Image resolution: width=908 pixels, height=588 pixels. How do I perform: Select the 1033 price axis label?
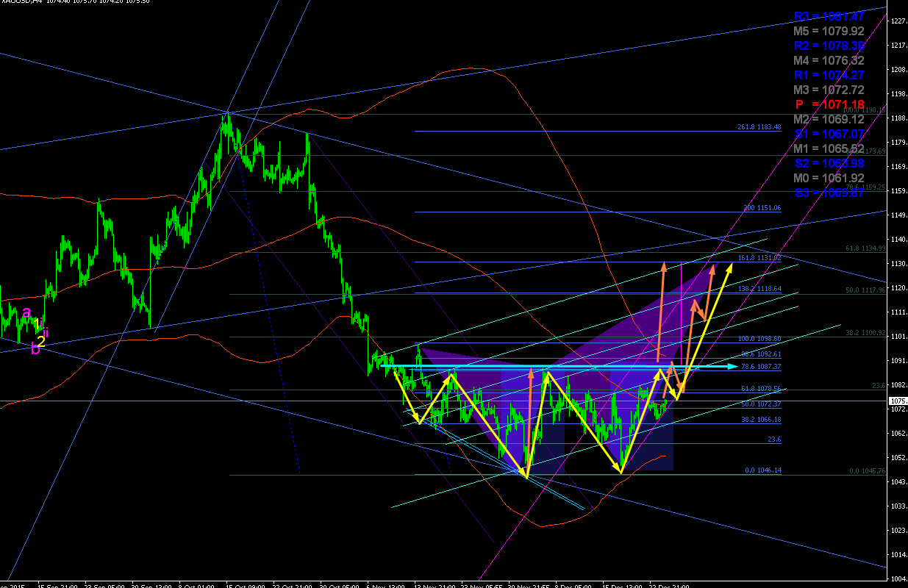pos(898,506)
